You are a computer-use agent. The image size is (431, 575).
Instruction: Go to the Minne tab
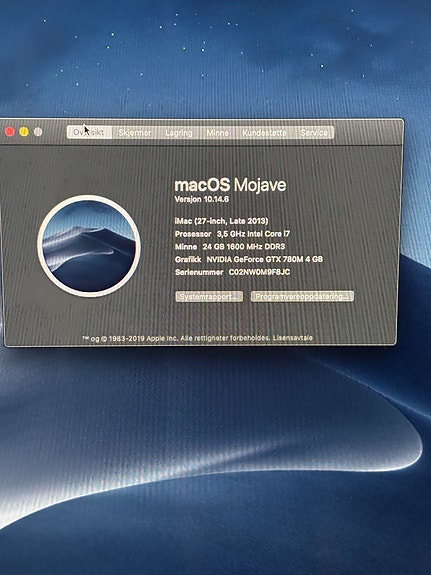(x=217, y=132)
